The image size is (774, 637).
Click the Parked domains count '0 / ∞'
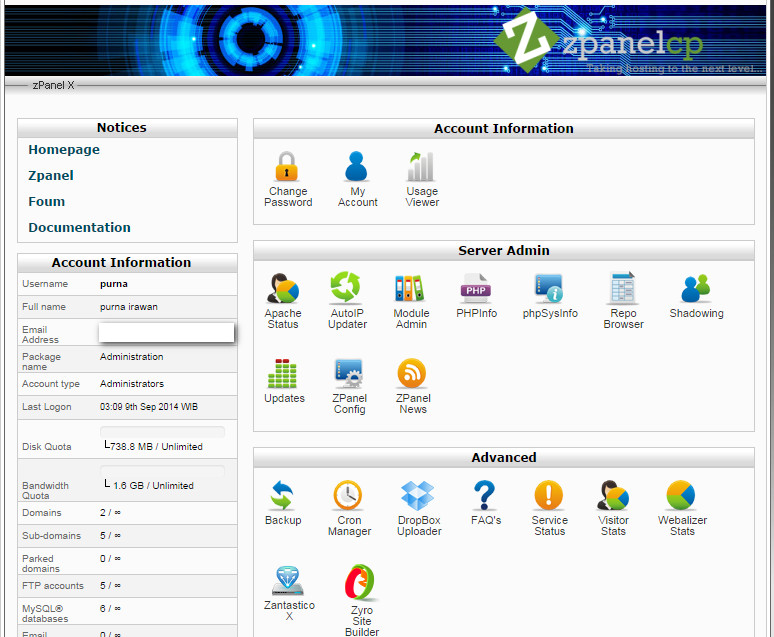(110, 559)
